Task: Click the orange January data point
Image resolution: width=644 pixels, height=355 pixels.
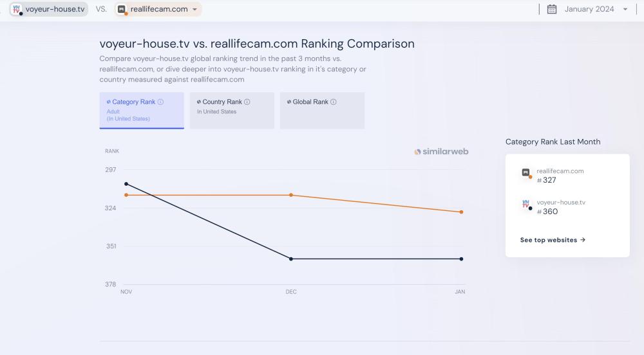Action: coord(461,212)
